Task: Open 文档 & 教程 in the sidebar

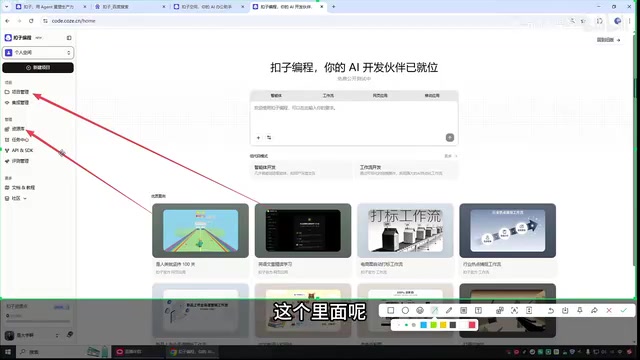Action: 20,187
